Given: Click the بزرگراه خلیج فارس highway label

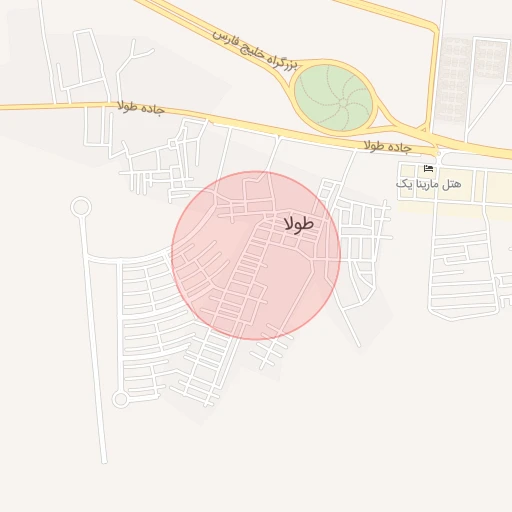Looking at the screenshot, I should [254, 50].
